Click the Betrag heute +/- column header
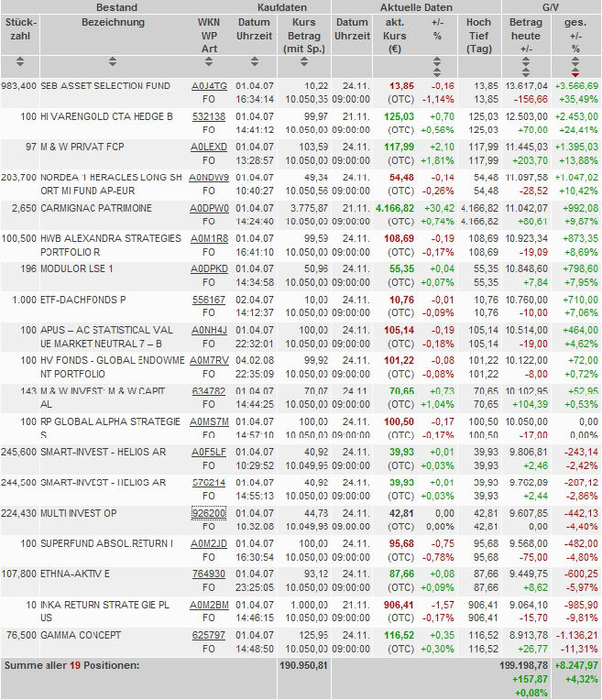The width and height of the screenshot is (602, 700). [x=526, y=35]
